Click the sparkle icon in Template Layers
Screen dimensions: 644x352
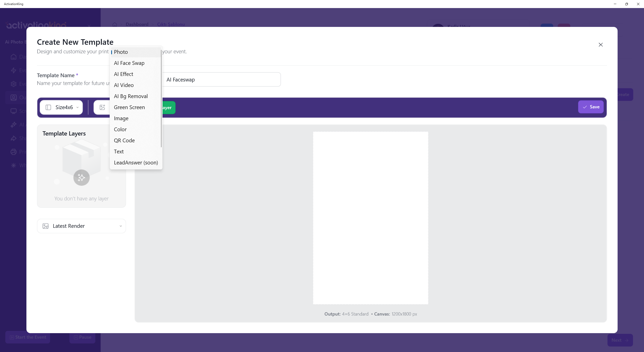81,178
